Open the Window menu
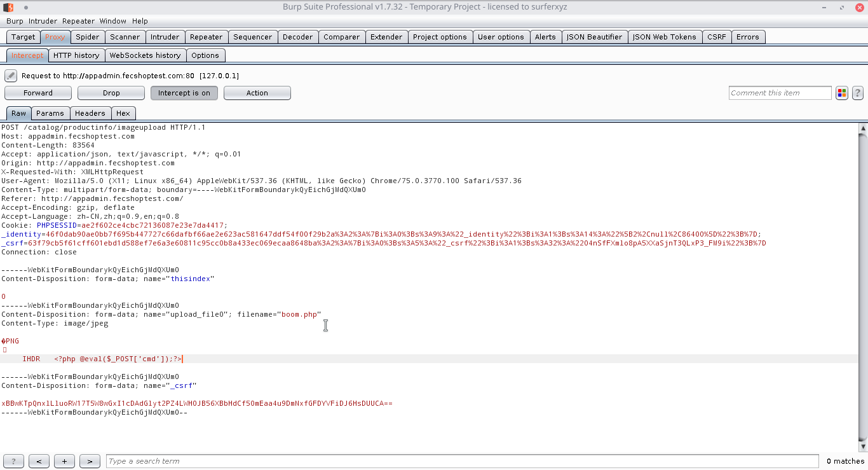The width and height of the screenshot is (868, 470). [113, 21]
